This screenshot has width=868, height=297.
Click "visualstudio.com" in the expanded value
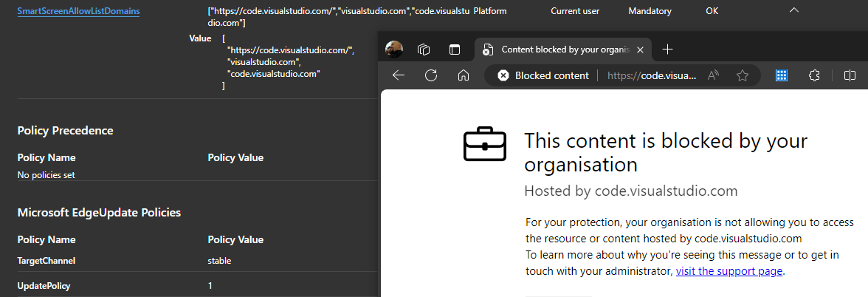coord(263,62)
